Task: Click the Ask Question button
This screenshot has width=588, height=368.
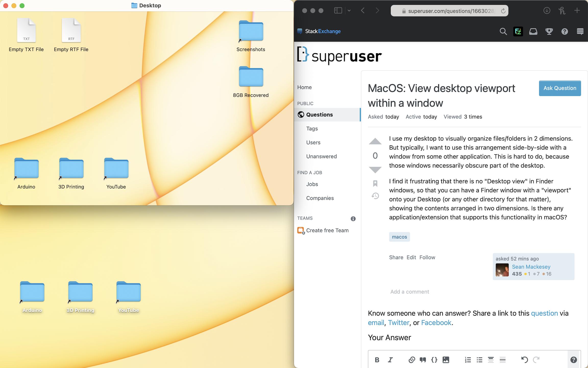Action: click(560, 88)
